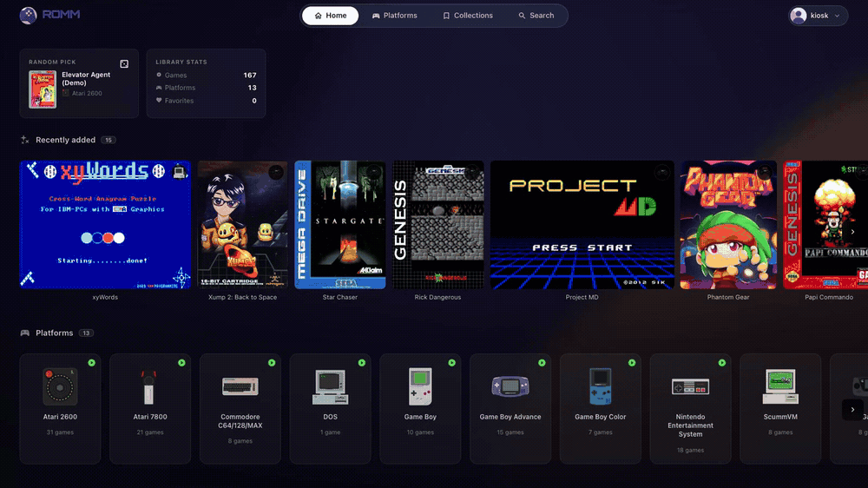Open the Phantom Gear game cover
Image resolution: width=868 pixels, height=488 pixels.
(728, 225)
